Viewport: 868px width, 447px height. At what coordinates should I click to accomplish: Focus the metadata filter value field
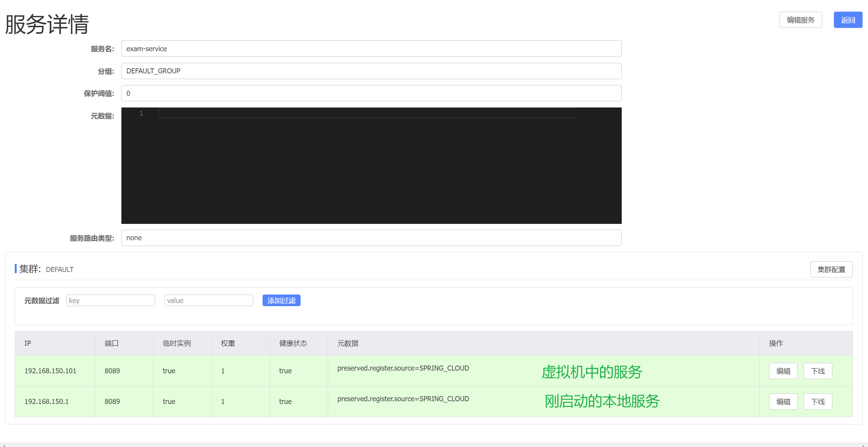point(208,300)
